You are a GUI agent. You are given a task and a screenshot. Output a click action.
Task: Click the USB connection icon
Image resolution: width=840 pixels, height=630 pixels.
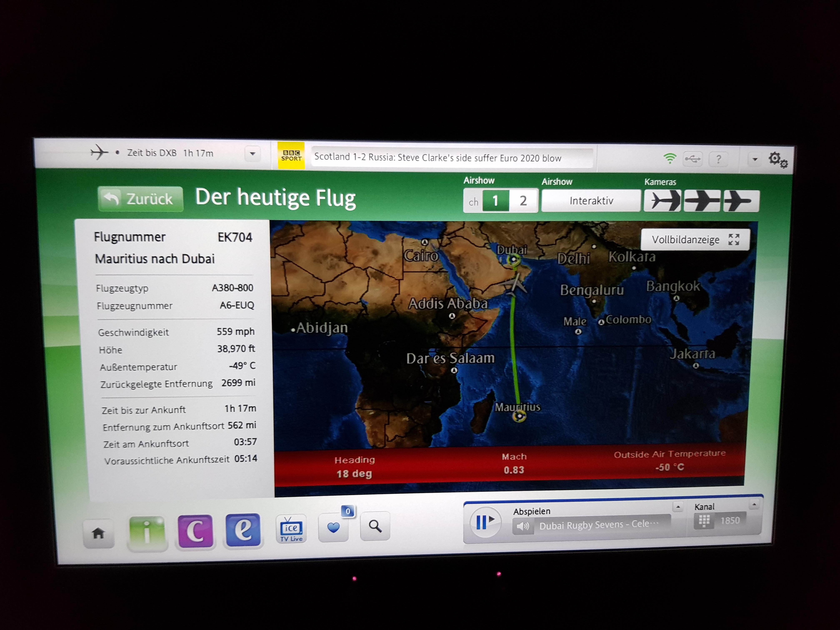pyautogui.click(x=693, y=159)
